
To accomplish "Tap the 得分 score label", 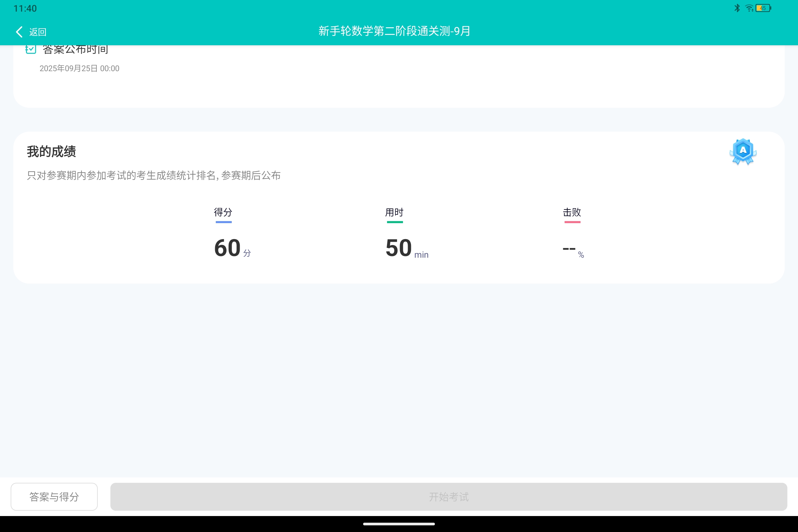I will pyautogui.click(x=223, y=212).
